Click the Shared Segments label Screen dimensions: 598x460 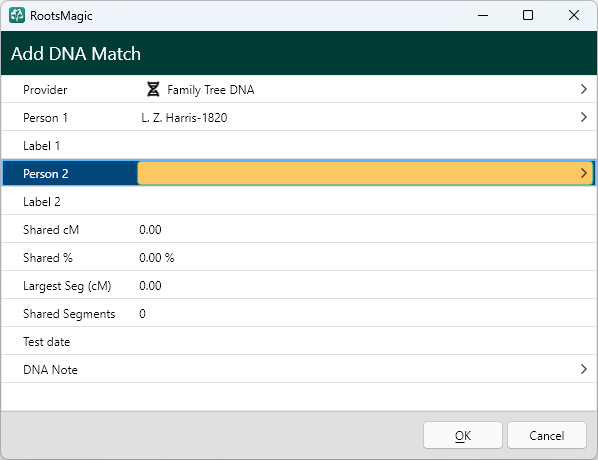(69, 314)
